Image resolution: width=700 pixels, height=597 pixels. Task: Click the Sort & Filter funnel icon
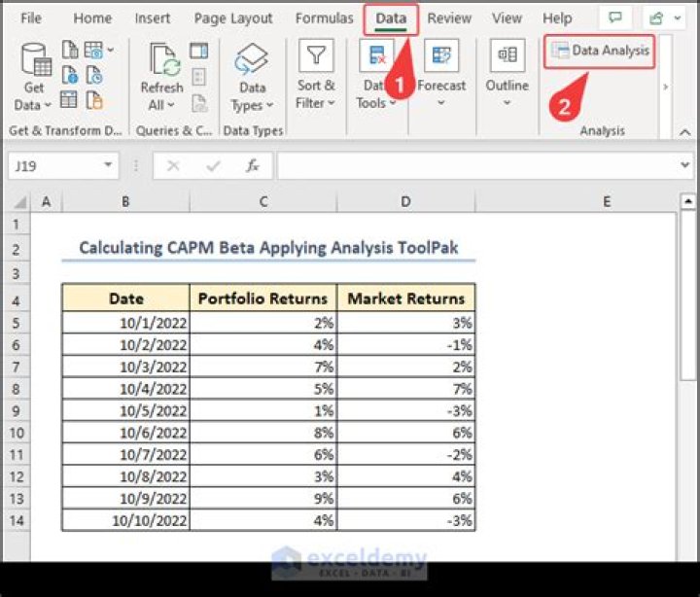point(316,56)
